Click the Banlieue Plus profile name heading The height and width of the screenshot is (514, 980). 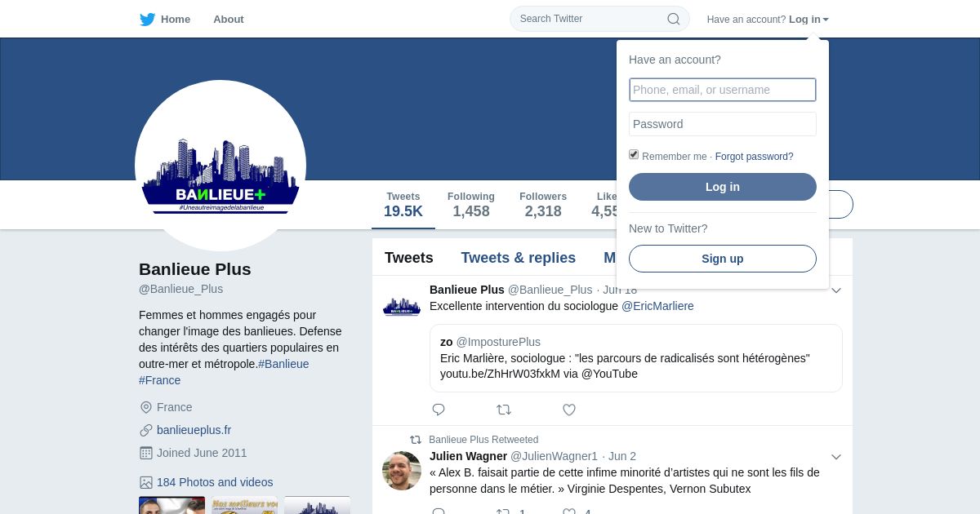[195, 269]
